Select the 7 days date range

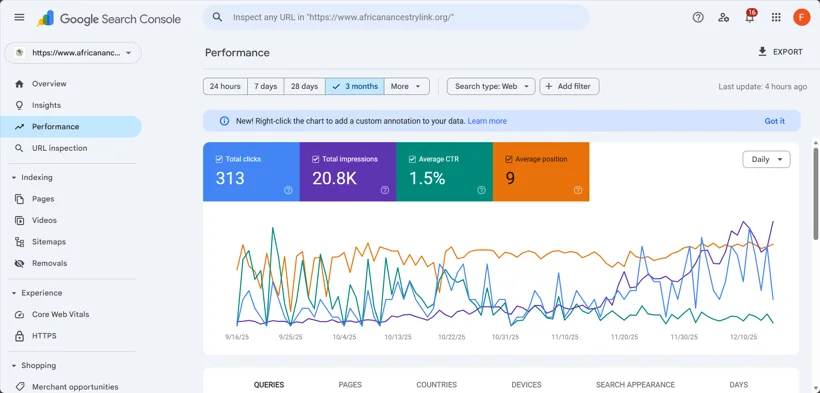[266, 86]
